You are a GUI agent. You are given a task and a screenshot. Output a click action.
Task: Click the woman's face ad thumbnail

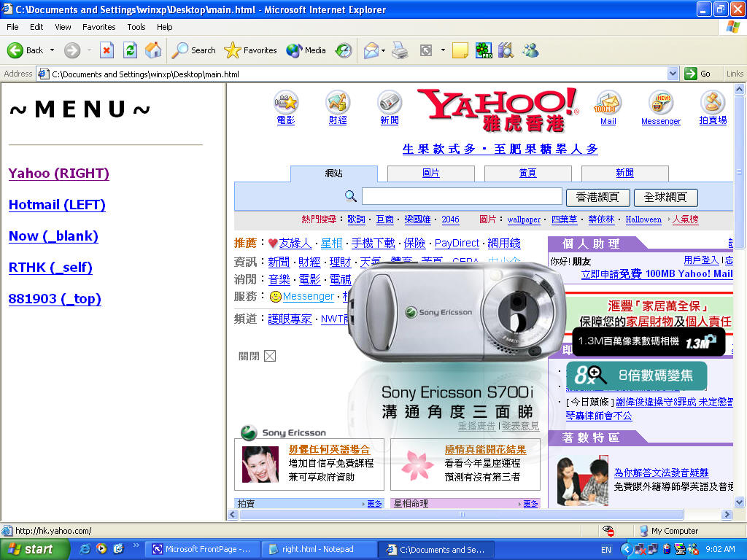click(260, 464)
